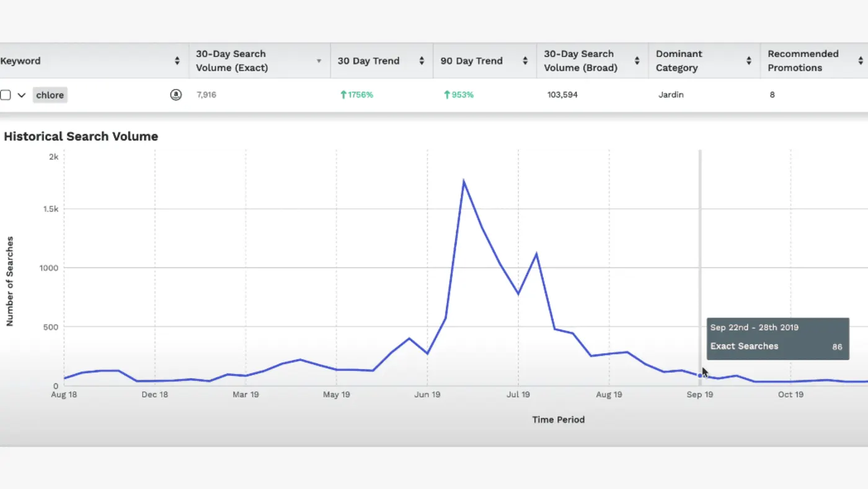
Task: Click the highlighted Sep 22nd data point
Action: [x=700, y=375]
